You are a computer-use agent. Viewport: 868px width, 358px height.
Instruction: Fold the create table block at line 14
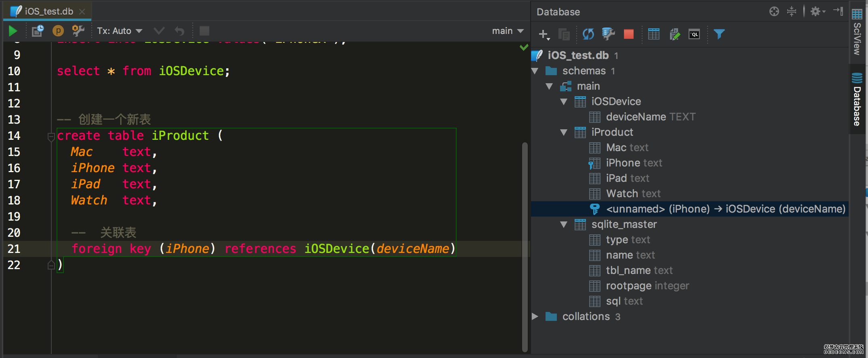tap(51, 137)
